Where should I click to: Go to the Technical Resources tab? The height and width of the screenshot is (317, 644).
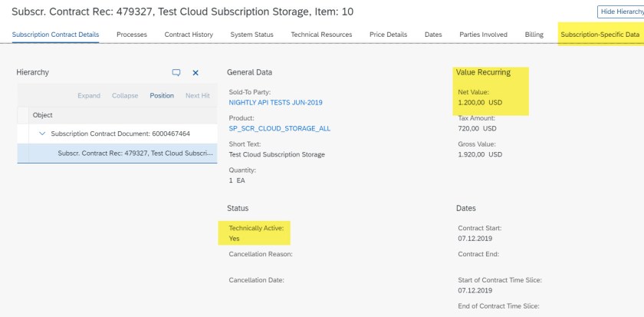pos(321,35)
